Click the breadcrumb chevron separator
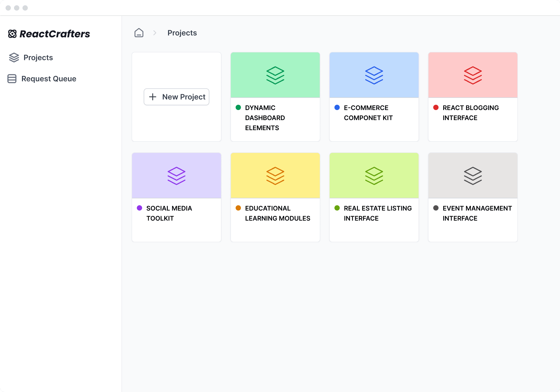The height and width of the screenshot is (392, 560). point(155,33)
